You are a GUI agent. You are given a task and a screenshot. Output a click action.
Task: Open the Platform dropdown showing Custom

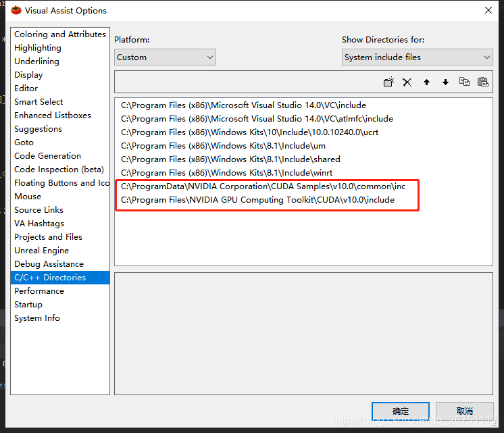point(165,57)
